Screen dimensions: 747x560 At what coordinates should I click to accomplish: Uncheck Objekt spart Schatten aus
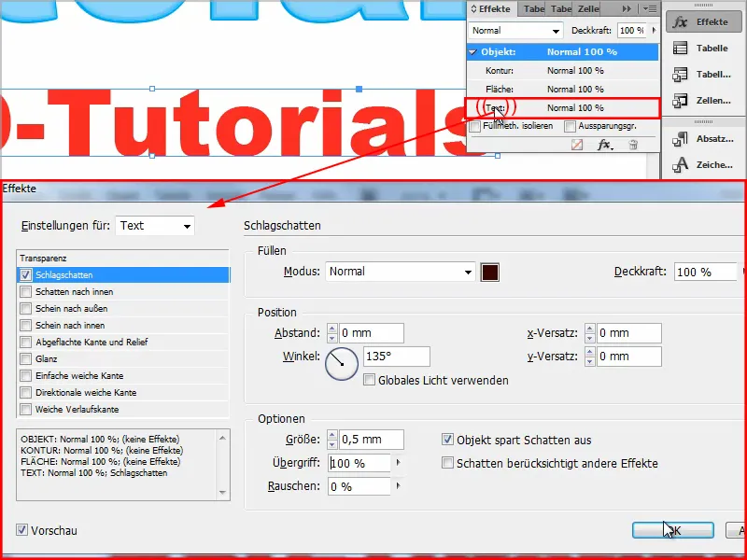pos(447,440)
